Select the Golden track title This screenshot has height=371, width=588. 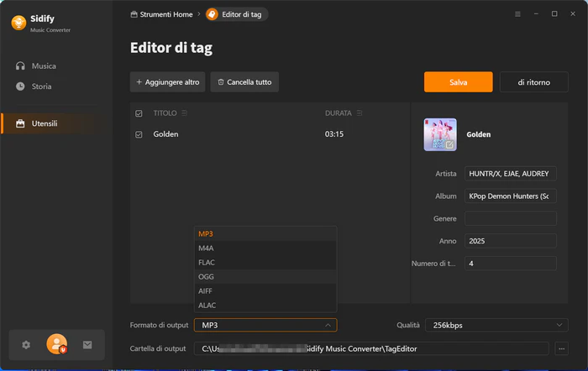pyautogui.click(x=165, y=133)
